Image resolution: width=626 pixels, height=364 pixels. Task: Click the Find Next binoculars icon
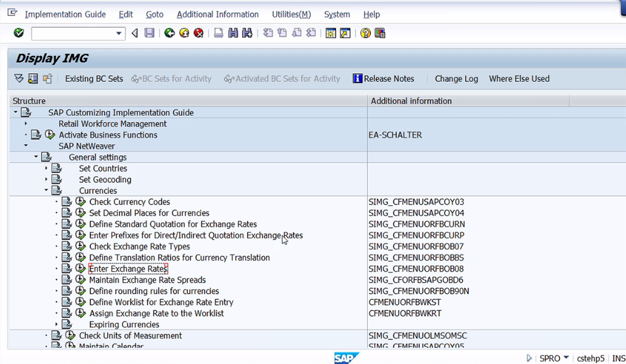[x=247, y=33]
